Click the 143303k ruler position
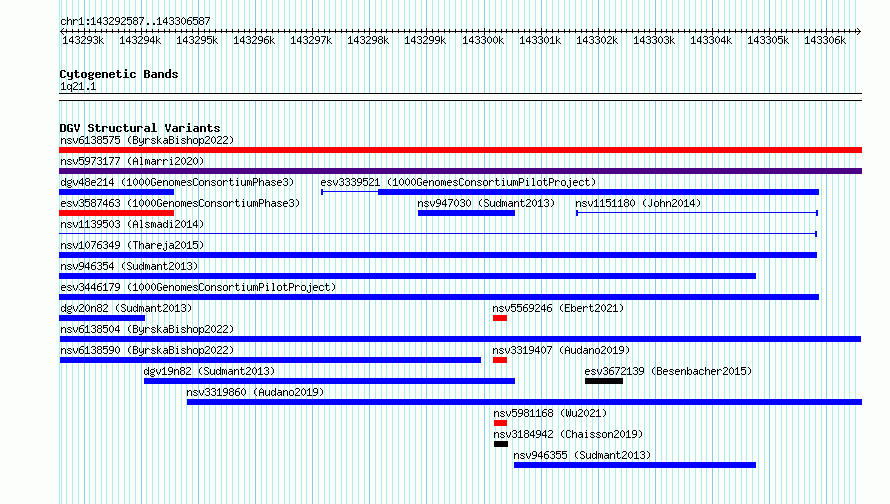This screenshot has height=504, width=890. coord(654,40)
